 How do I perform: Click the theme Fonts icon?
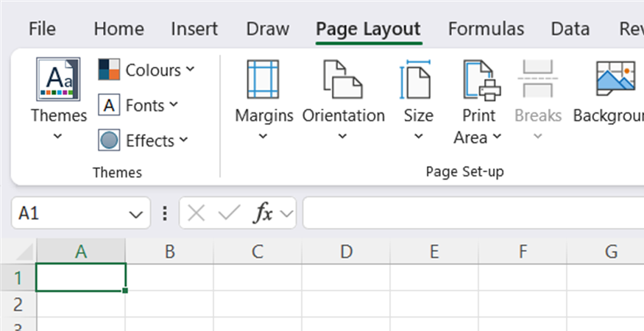[x=109, y=105]
